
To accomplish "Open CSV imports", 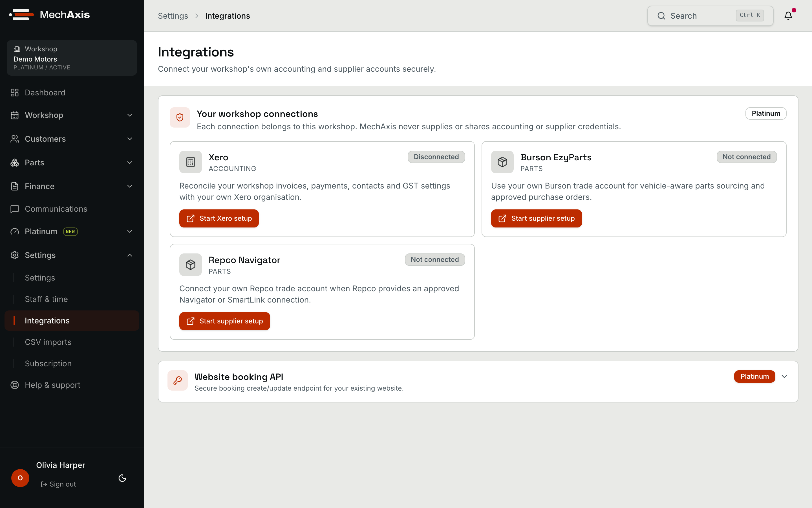I will click(x=72, y=342).
